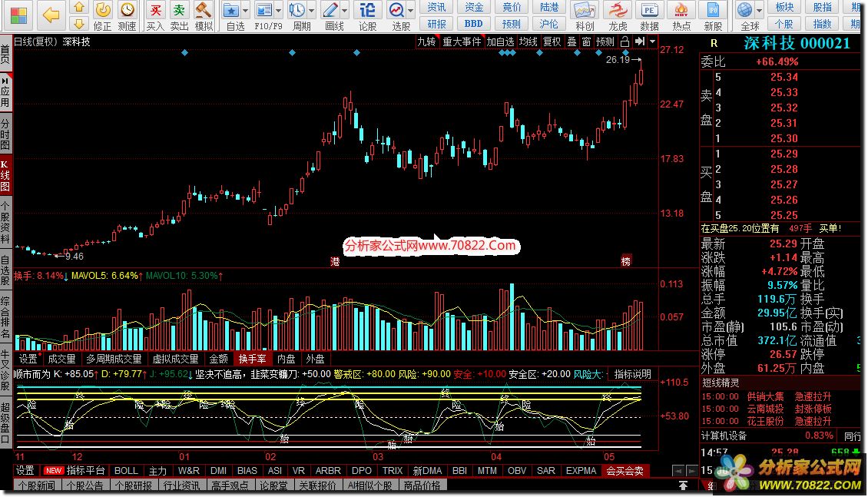
Task: Click the 港 marker on the chart
Action: point(335,261)
